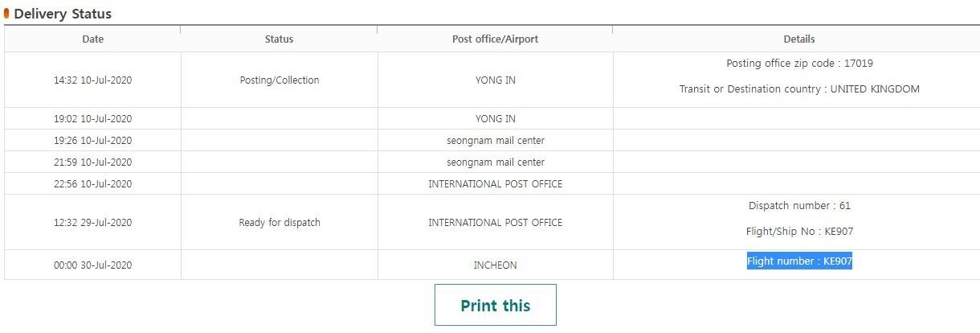
Task: Click the "Posting/Collection" status cell
Action: pyautogui.click(x=279, y=80)
